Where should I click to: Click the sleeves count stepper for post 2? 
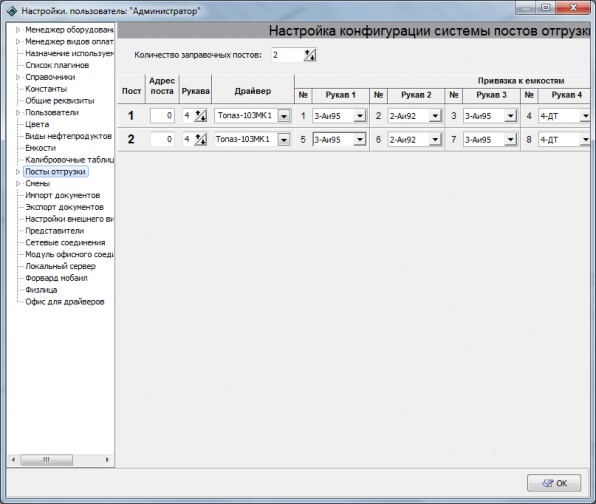[200, 139]
